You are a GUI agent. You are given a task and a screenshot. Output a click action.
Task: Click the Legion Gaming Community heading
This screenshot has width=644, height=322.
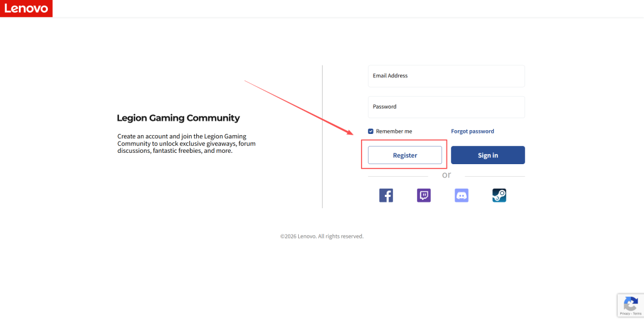(x=178, y=118)
